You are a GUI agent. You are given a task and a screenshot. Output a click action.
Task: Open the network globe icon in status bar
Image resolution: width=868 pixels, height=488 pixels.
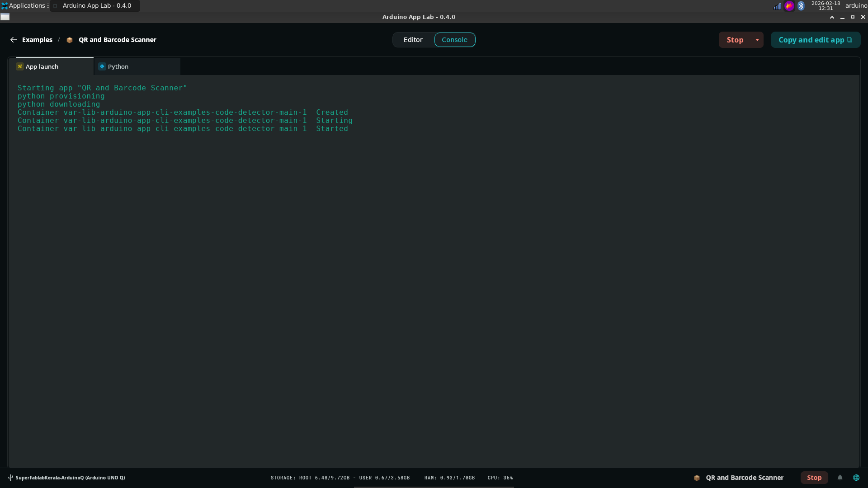(856, 478)
